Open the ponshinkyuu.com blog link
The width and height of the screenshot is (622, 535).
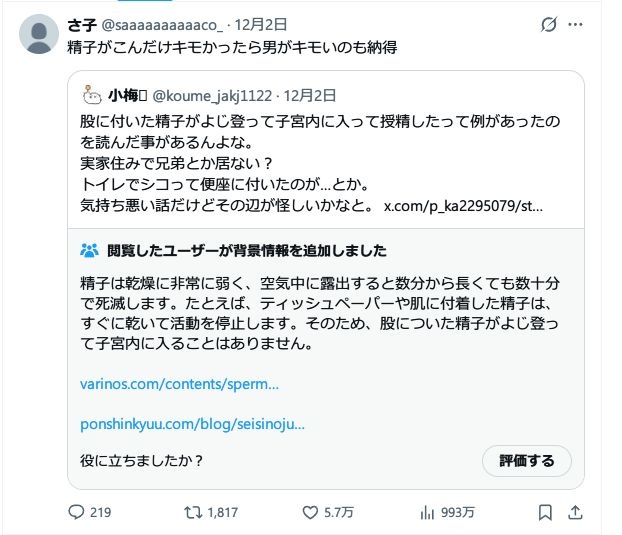click(x=192, y=424)
